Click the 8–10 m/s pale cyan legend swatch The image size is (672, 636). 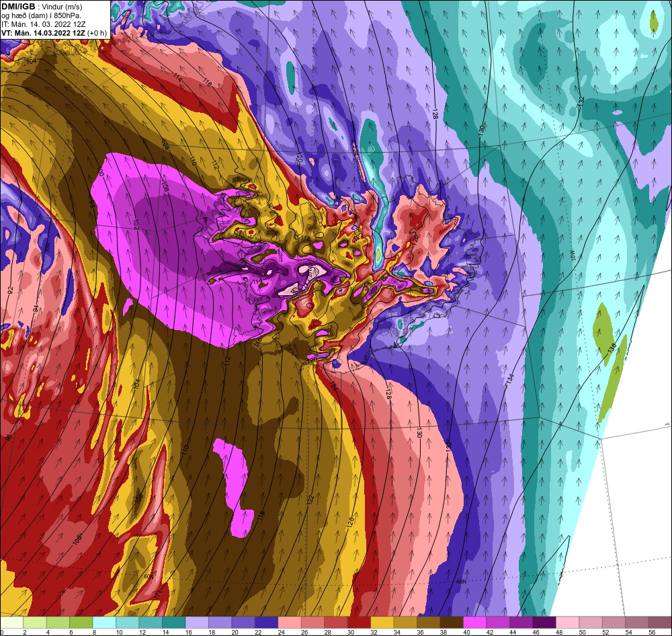[x=104, y=623]
